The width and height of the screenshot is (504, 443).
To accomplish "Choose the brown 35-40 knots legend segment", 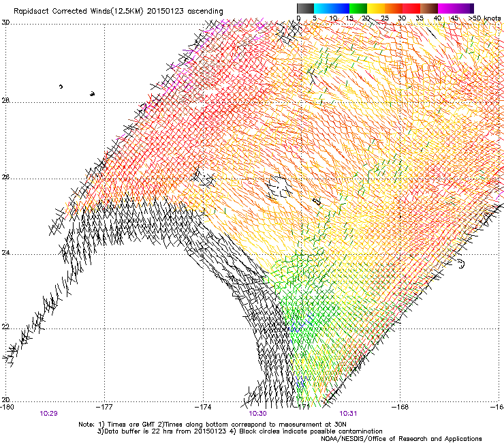I will (x=429, y=8).
